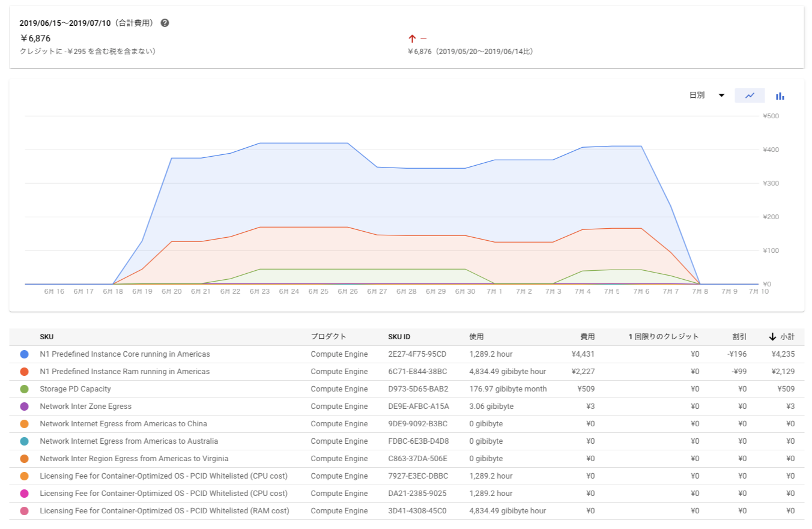Click the 1 回限りのクレジット column header
This screenshot has height=529, width=812.
[664, 337]
